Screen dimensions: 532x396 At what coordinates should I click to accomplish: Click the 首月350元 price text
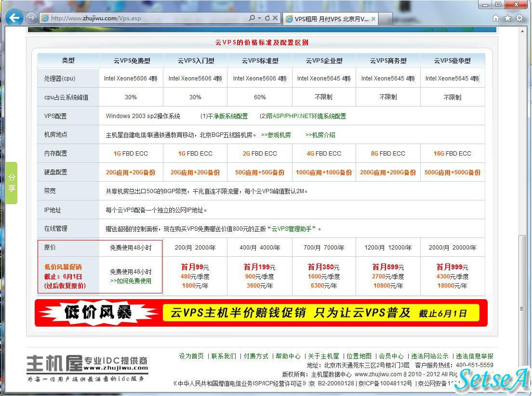324,267
